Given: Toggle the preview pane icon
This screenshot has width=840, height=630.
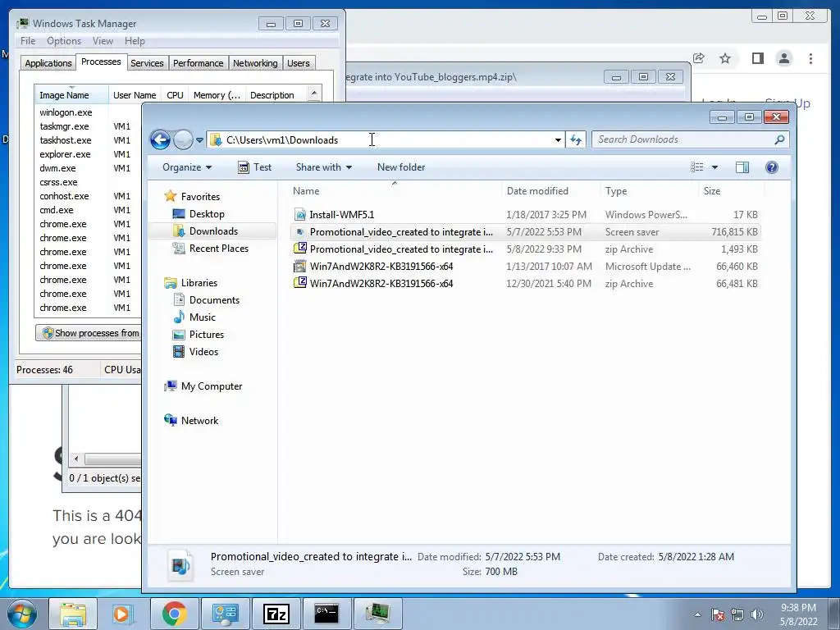Looking at the screenshot, I should 742,167.
